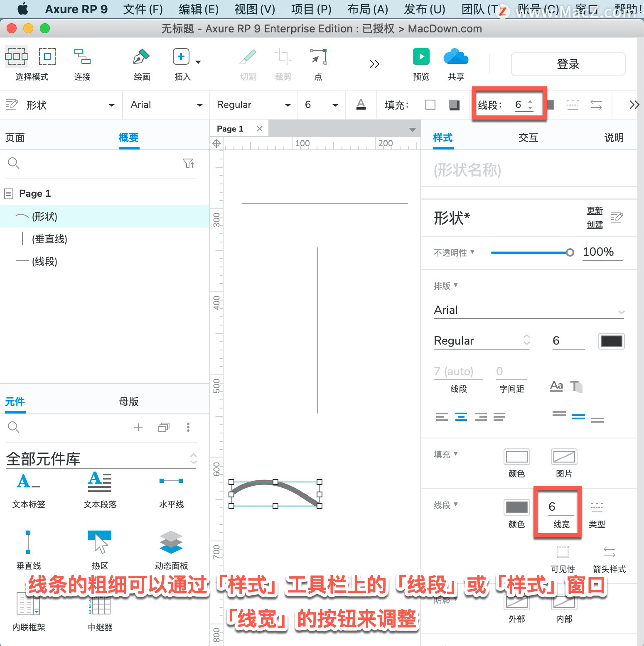The image size is (644, 646).
Task: Click the shape name input field
Action: click(x=528, y=170)
